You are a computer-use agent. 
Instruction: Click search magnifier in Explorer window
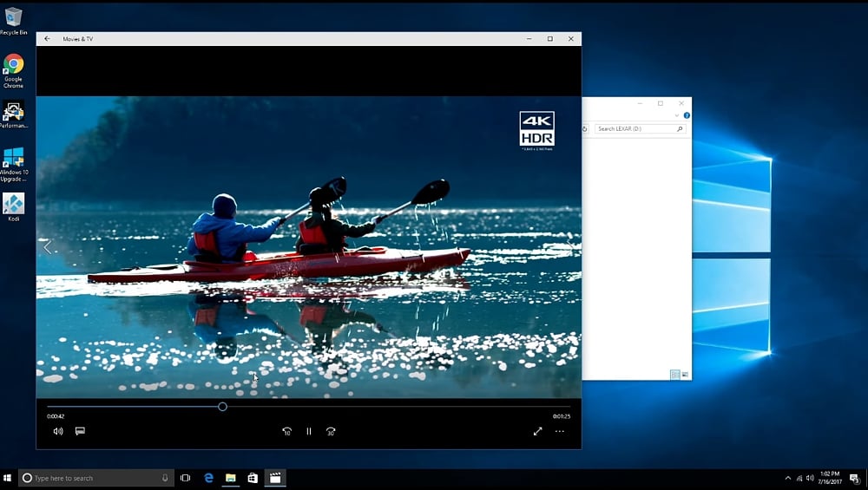click(x=680, y=129)
